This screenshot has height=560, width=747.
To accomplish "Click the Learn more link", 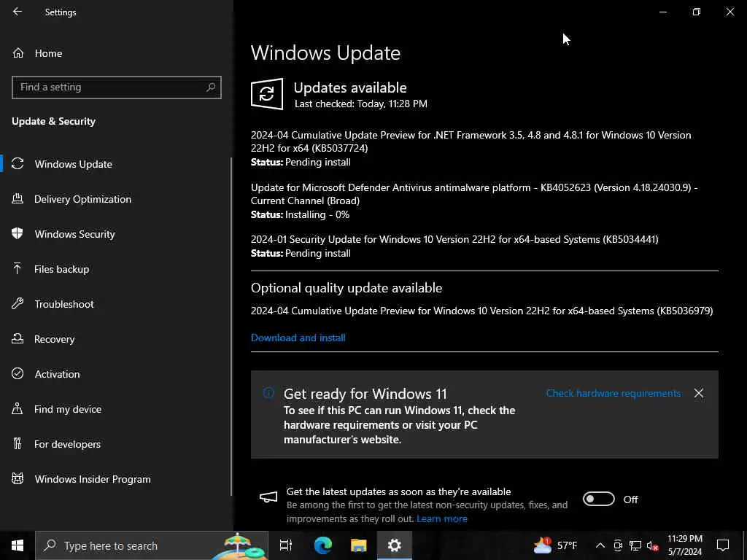I will [441, 519].
